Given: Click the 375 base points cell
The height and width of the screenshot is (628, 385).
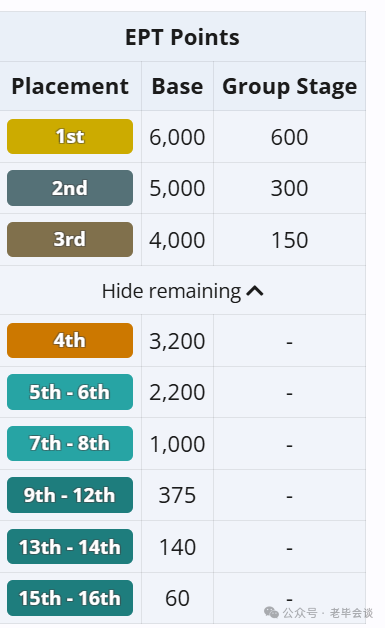Looking at the screenshot, I should 177,495.
